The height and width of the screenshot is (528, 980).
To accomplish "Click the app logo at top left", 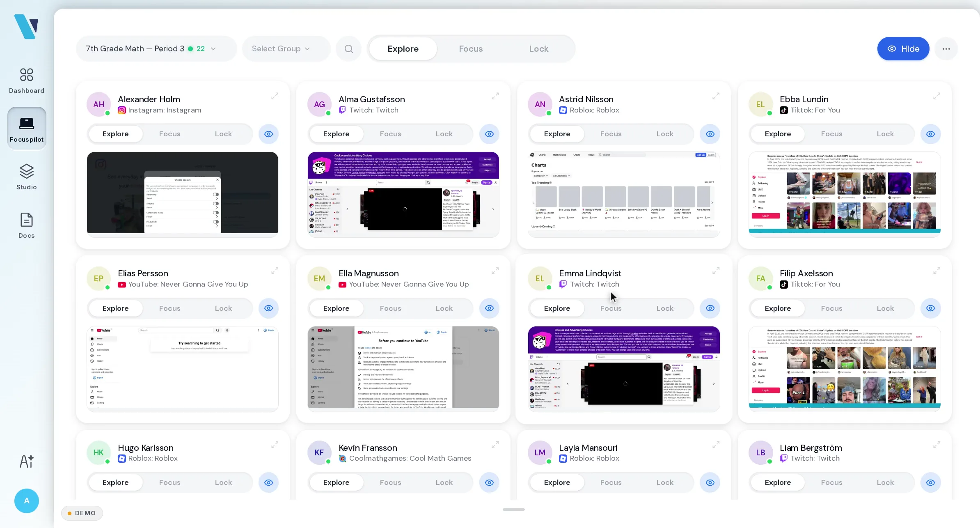I will point(26,27).
